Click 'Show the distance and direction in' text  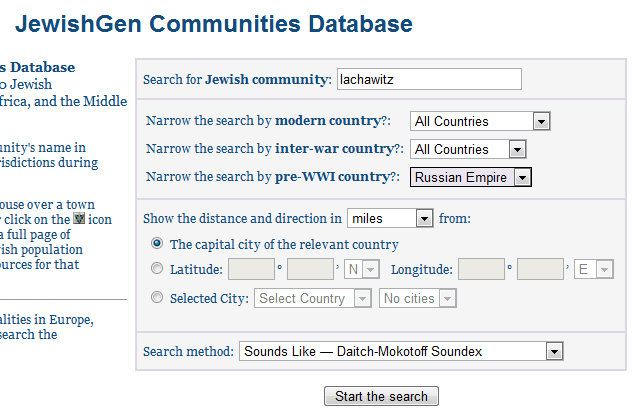(242, 218)
